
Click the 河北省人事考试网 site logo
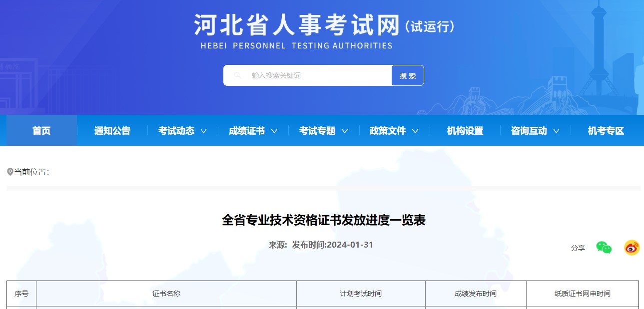tap(323, 26)
